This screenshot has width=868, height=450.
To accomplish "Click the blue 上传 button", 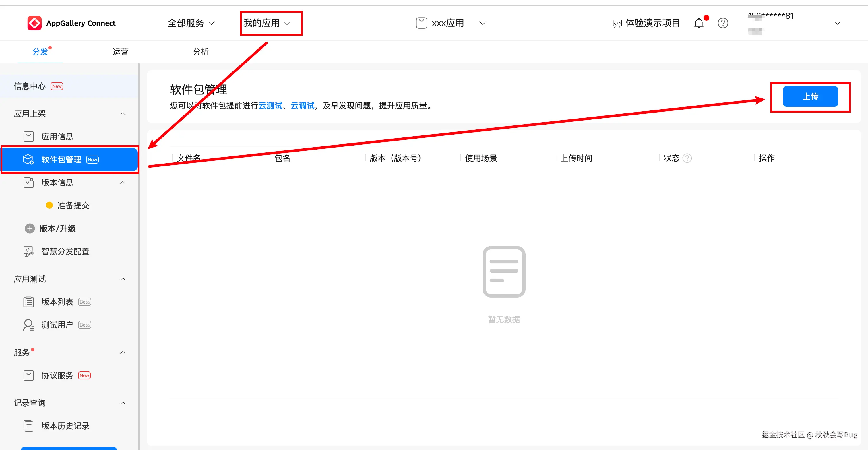I will point(810,96).
